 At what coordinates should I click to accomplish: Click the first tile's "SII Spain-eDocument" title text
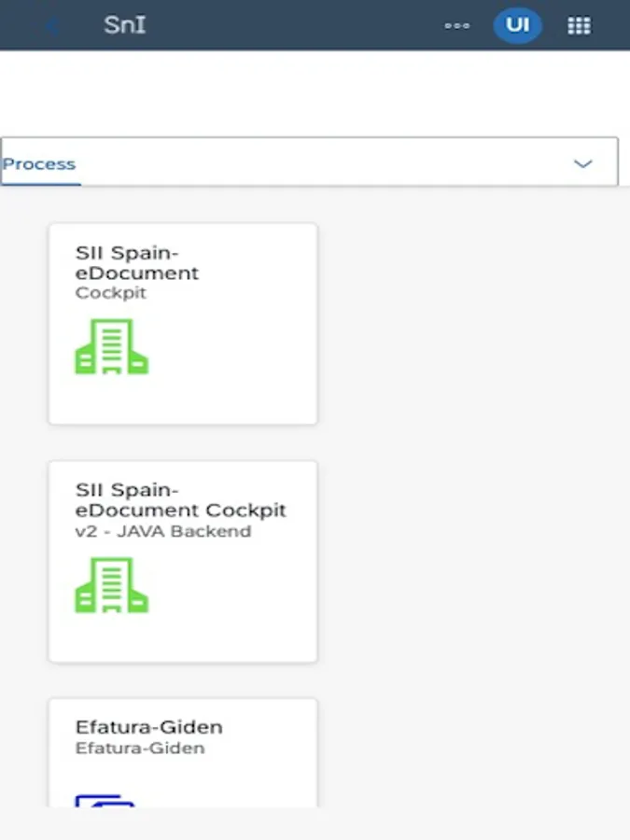click(x=136, y=263)
